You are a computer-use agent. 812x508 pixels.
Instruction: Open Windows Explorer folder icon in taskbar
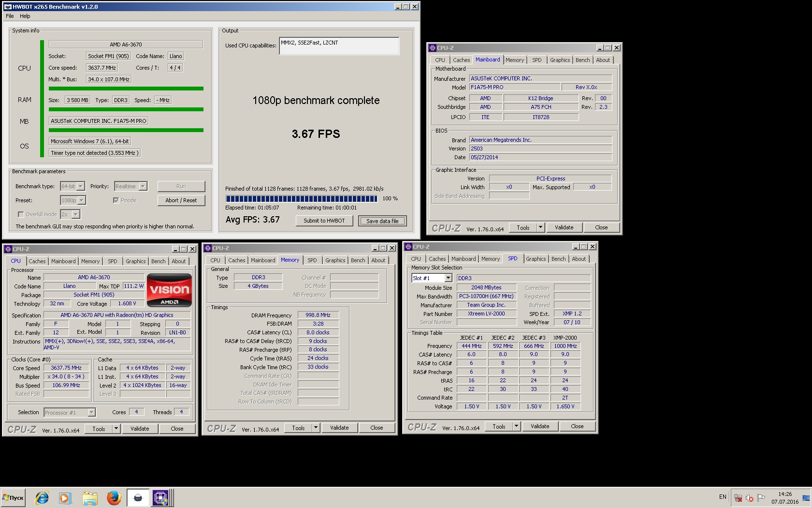point(89,497)
